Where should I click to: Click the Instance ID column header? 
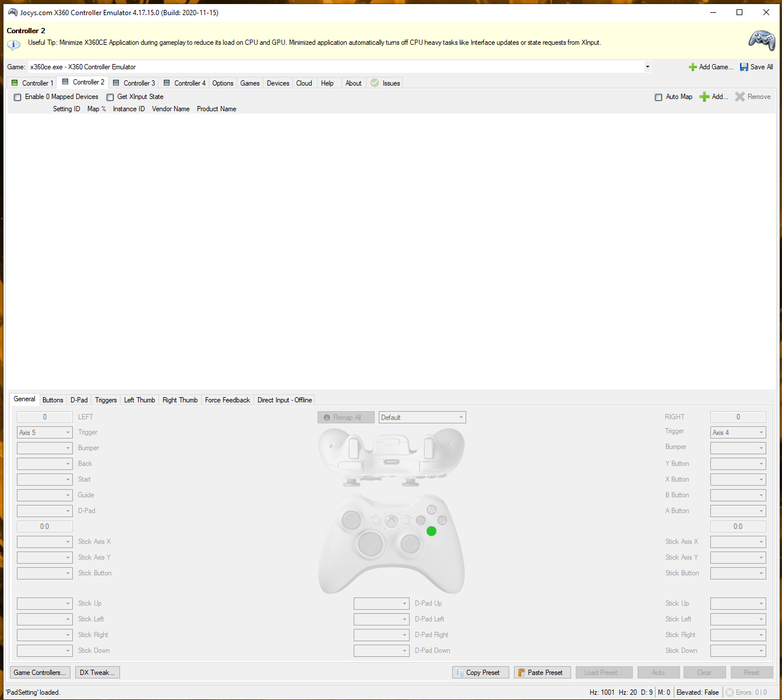[129, 109]
